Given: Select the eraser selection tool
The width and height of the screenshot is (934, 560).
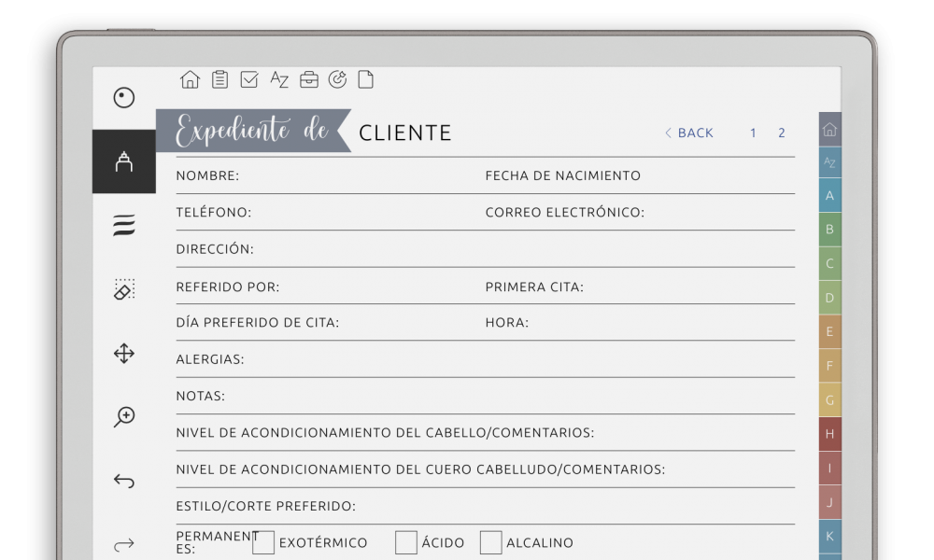Looking at the screenshot, I should click(124, 289).
